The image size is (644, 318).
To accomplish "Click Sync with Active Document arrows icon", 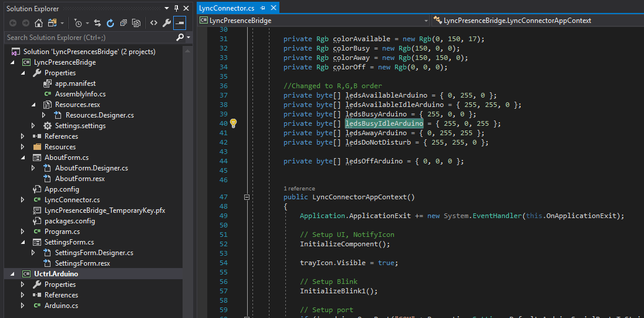I will (x=97, y=23).
